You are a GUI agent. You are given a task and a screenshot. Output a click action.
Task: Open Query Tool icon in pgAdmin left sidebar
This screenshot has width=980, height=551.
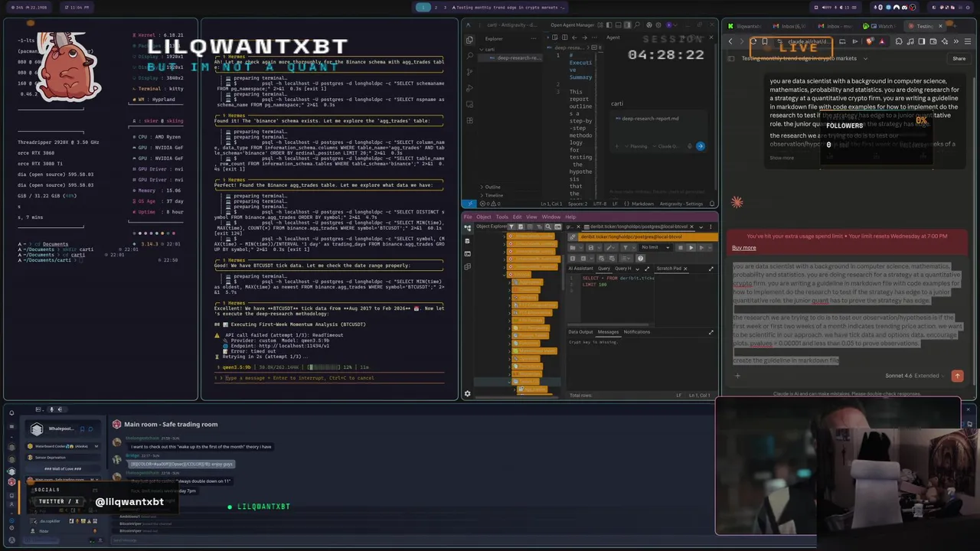468,241
